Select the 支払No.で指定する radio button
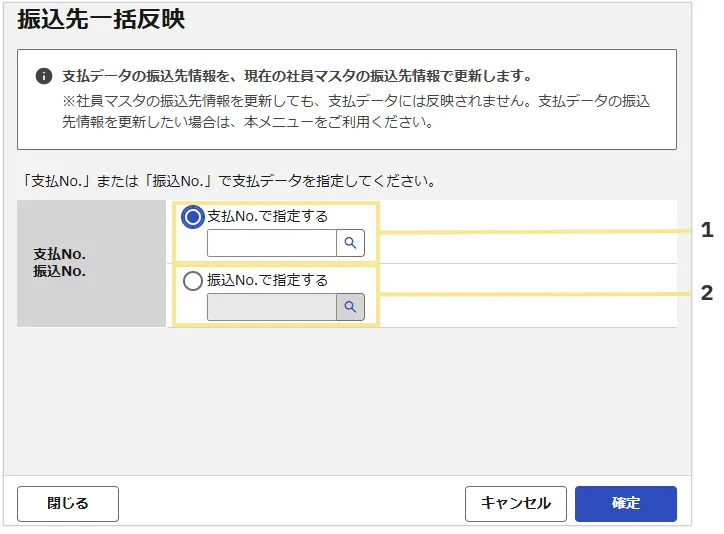This screenshot has width=724, height=534. [193, 216]
